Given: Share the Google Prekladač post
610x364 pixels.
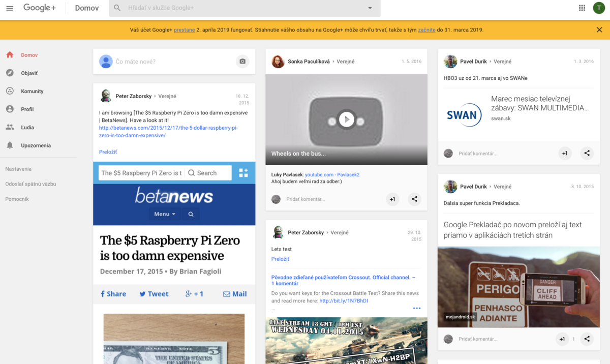Looking at the screenshot, I should click(587, 339).
